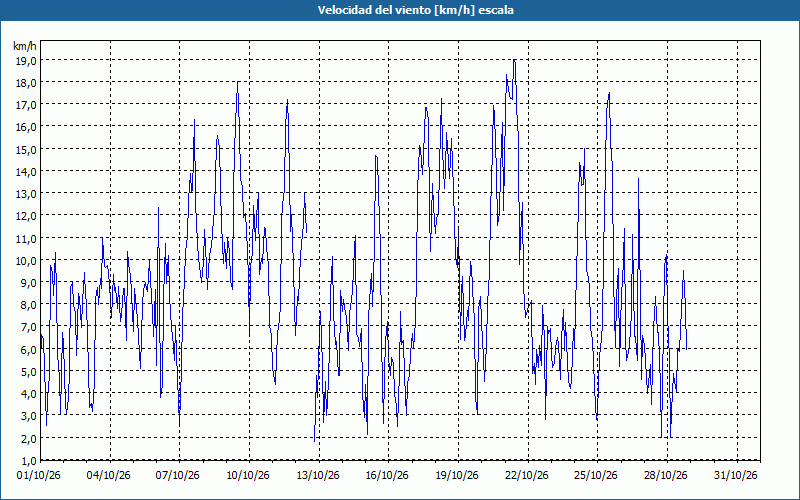
Task: Click the 9,0 y-axis value
Action: 29,282
